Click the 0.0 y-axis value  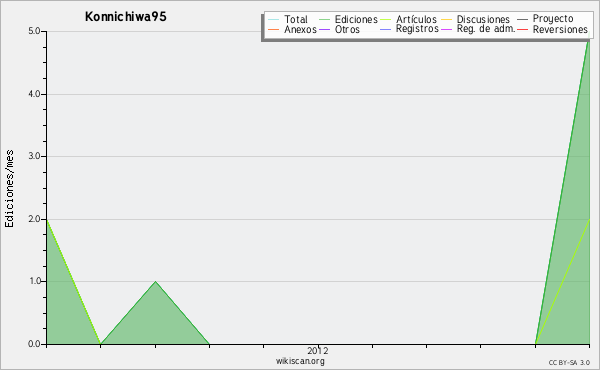(34, 344)
